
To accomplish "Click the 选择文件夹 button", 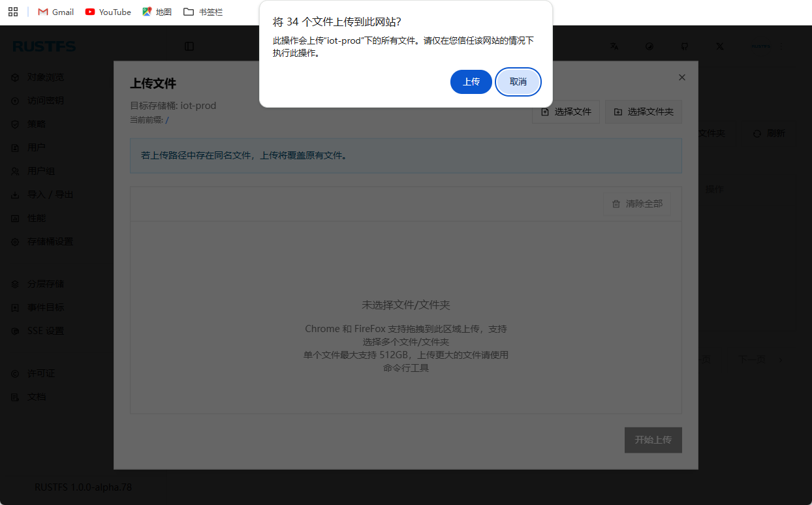I will pos(644,112).
